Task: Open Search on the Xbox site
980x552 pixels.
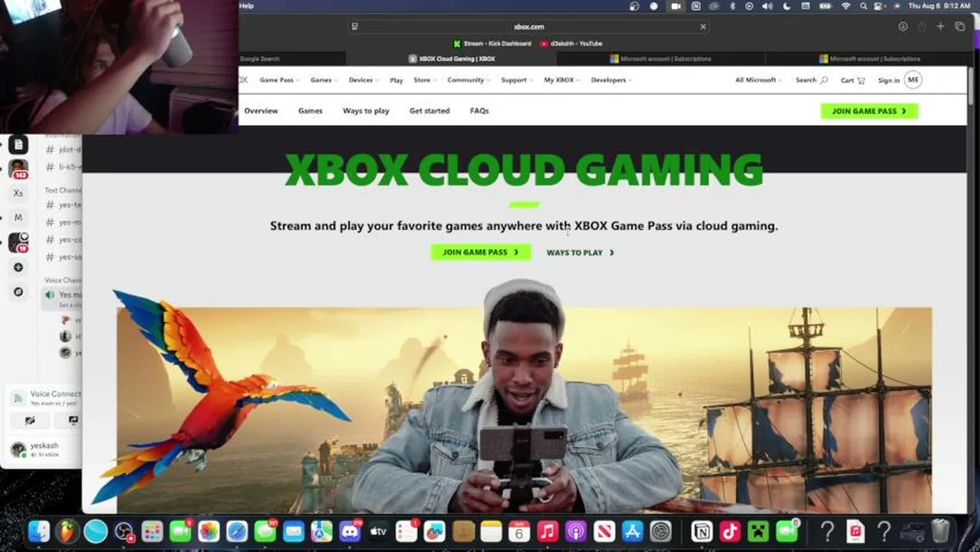Action: pyautogui.click(x=811, y=80)
